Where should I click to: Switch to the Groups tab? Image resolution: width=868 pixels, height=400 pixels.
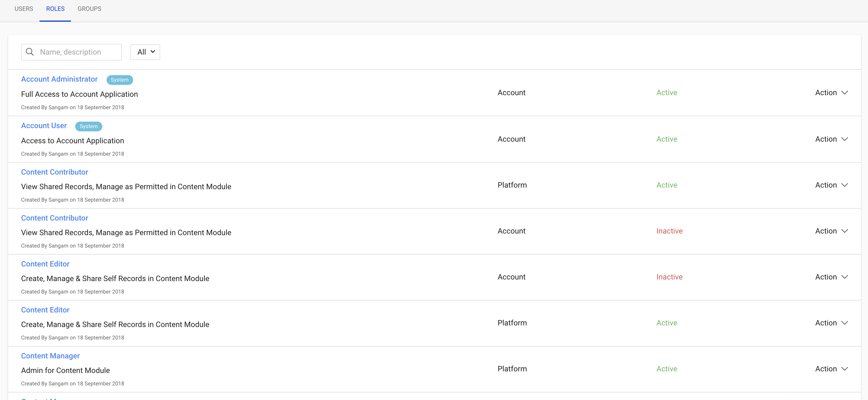click(x=89, y=9)
